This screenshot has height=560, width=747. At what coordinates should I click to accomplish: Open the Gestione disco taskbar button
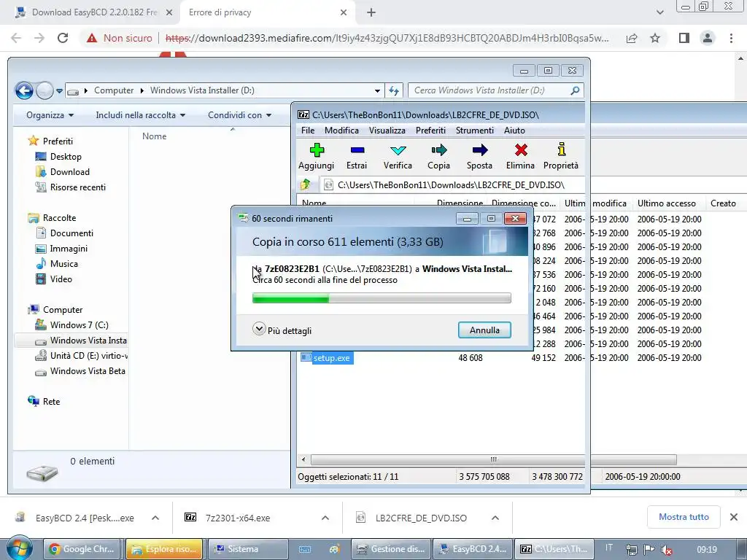(391, 549)
